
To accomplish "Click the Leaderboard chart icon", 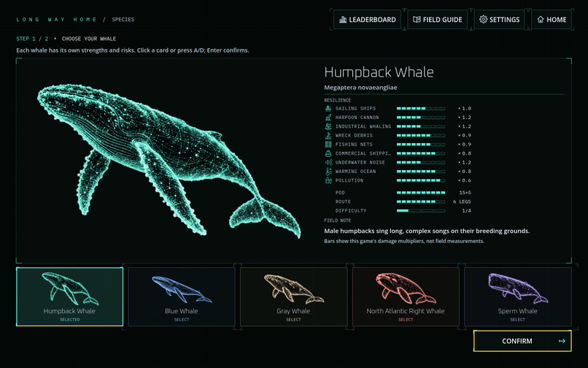I will [343, 20].
